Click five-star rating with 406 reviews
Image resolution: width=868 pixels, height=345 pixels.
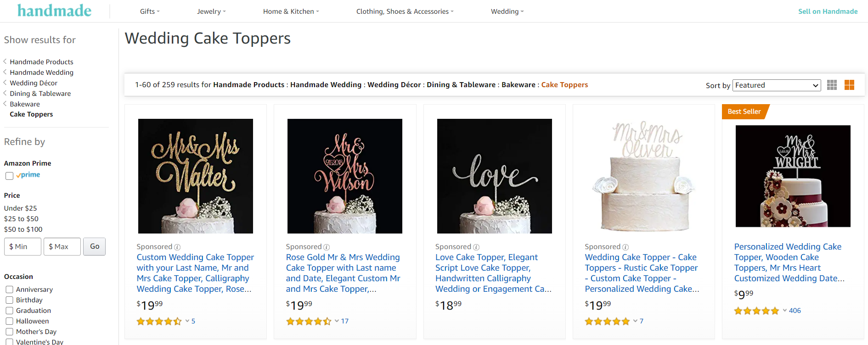[x=756, y=311]
